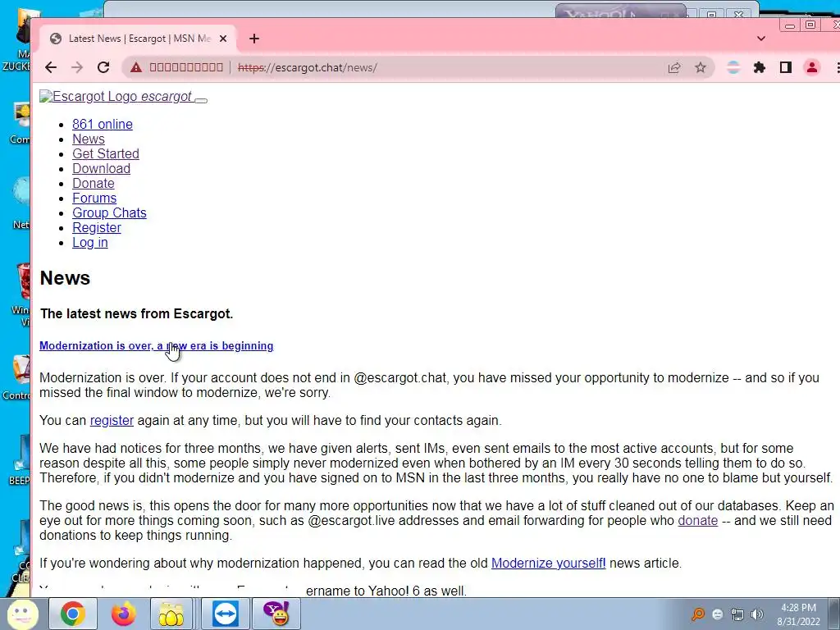The height and width of the screenshot is (630, 840).
Task: Open the Group Chats link
Action: (109, 212)
